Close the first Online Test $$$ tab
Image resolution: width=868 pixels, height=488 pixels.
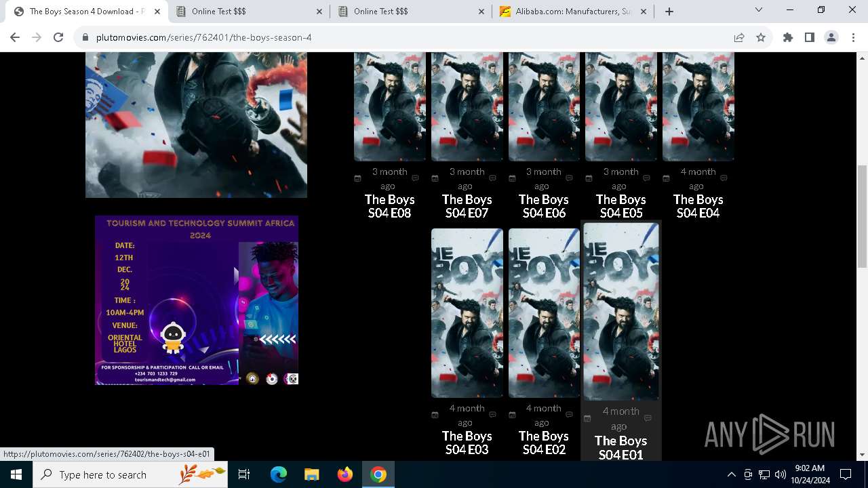[319, 12]
